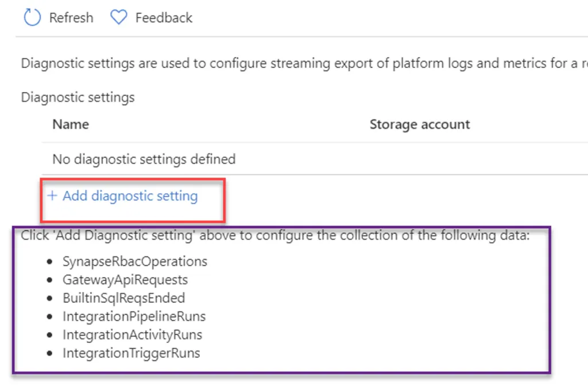Click the Refresh circular arrow icon
This screenshot has width=588, height=385.
pyautogui.click(x=33, y=17)
